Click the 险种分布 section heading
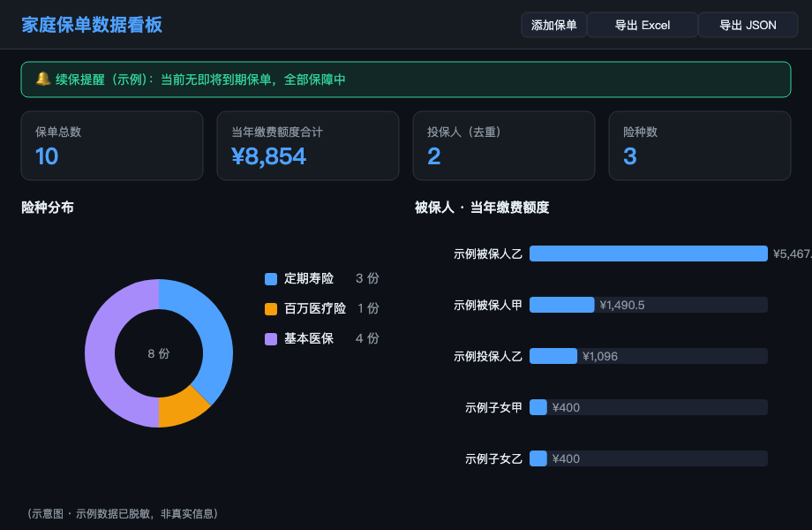 (x=48, y=208)
